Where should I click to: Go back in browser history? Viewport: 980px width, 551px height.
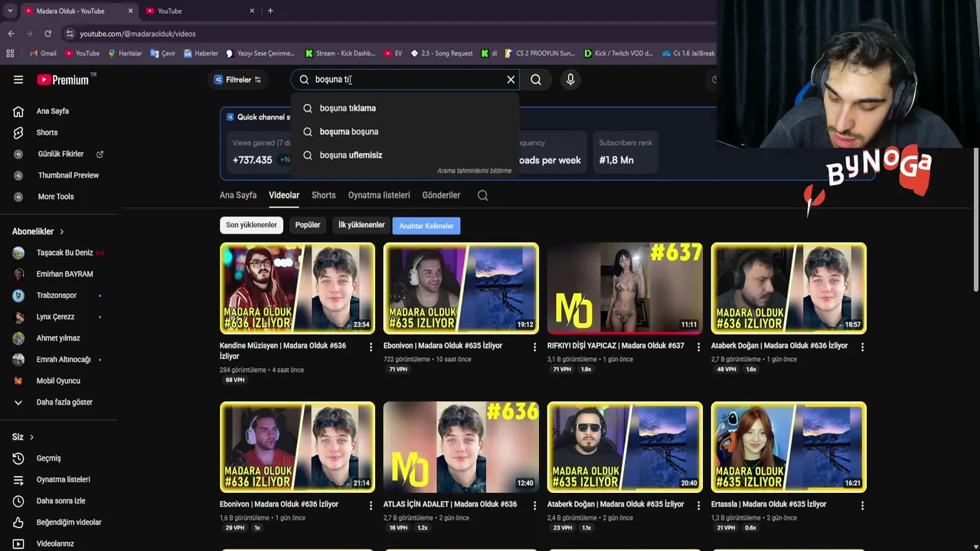pyautogui.click(x=11, y=34)
